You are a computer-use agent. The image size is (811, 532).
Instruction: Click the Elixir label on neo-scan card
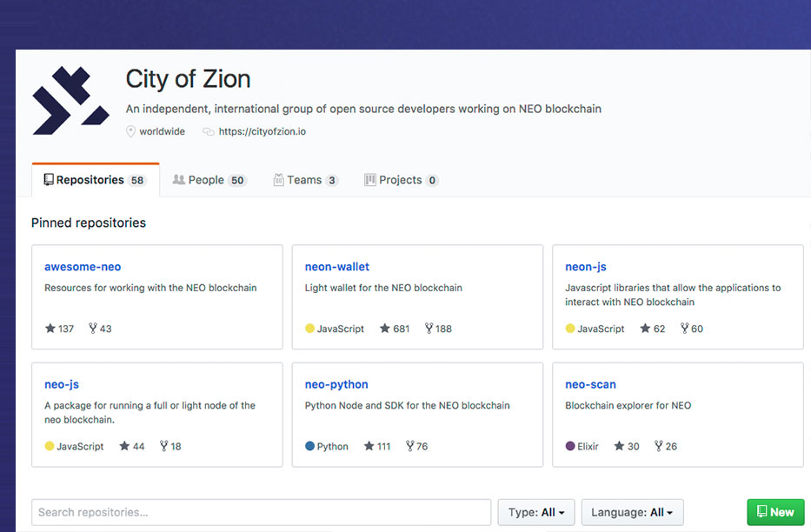tap(588, 446)
